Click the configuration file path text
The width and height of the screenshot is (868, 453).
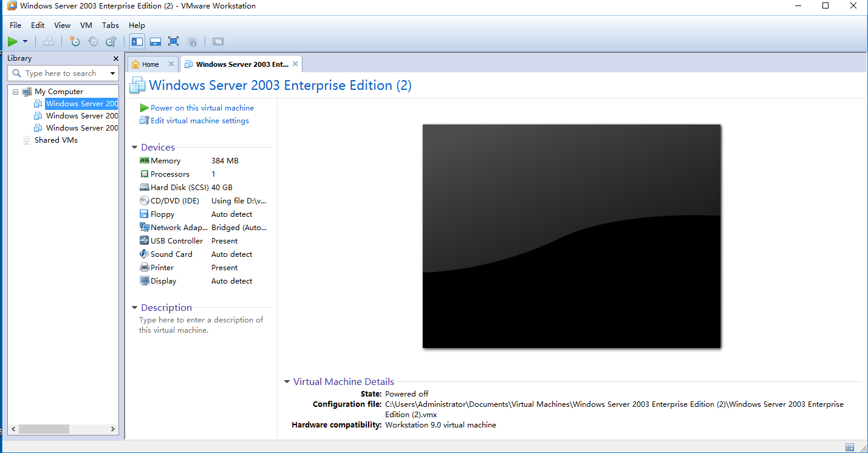point(614,409)
